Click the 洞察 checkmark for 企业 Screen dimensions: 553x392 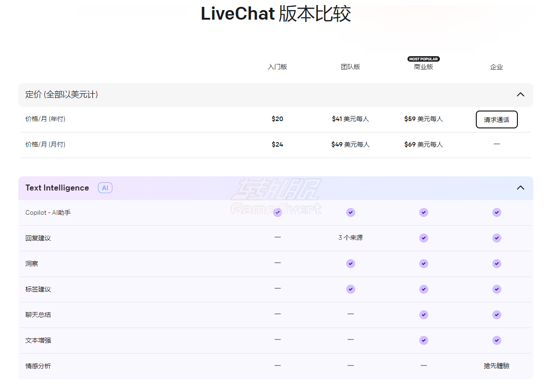tap(497, 264)
